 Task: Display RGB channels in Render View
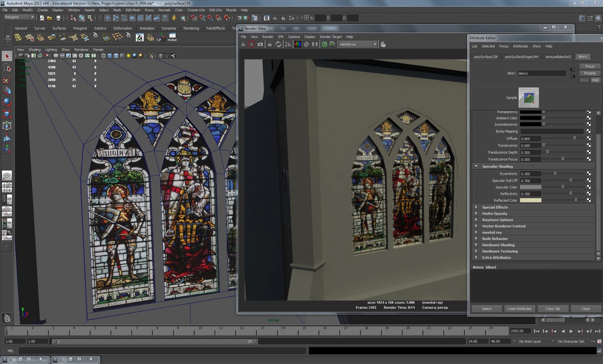298,44
